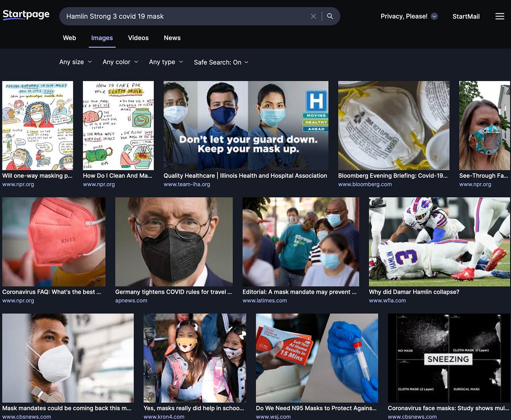Click 'Will one-way masking p...' title
Screen dimensions: 511x420
37,176
